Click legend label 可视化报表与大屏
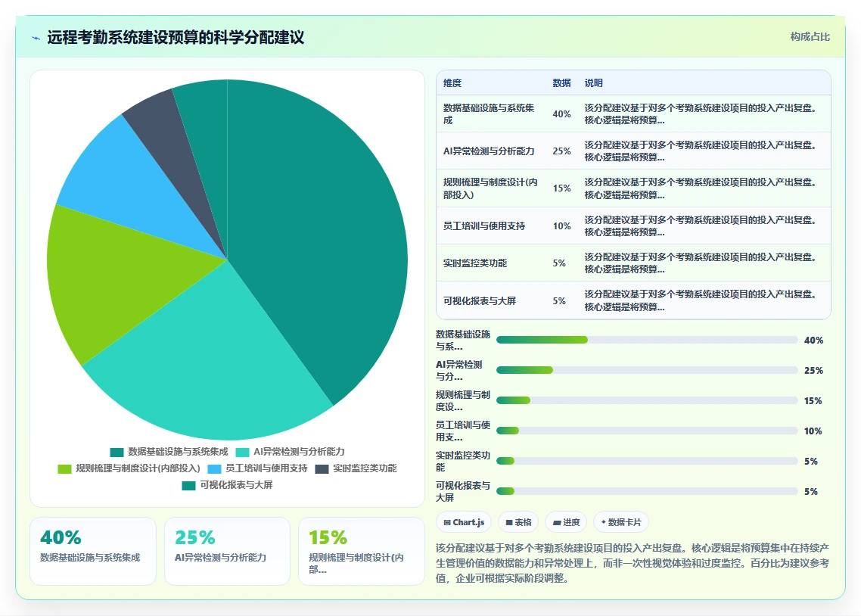861x616 pixels. click(x=236, y=485)
